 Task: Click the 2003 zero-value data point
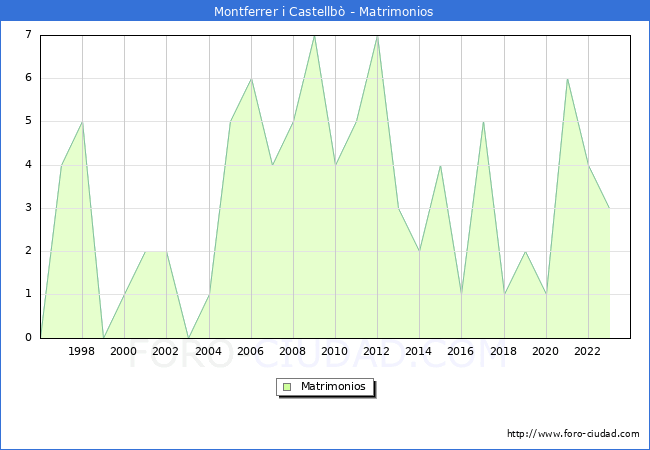[188, 337]
